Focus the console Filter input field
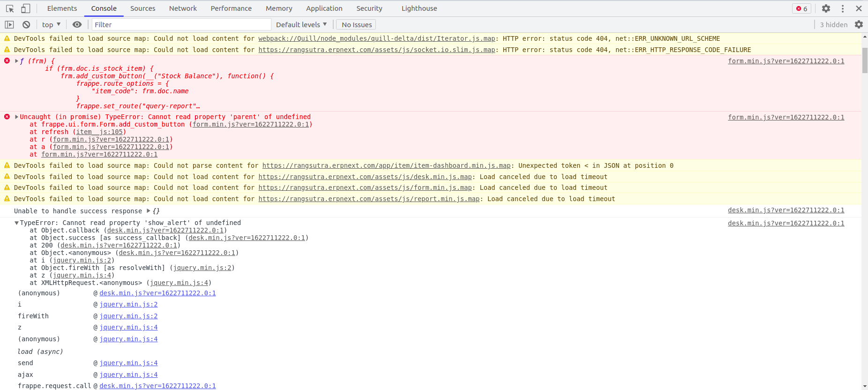This screenshot has width=868, height=390. (181, 24)
